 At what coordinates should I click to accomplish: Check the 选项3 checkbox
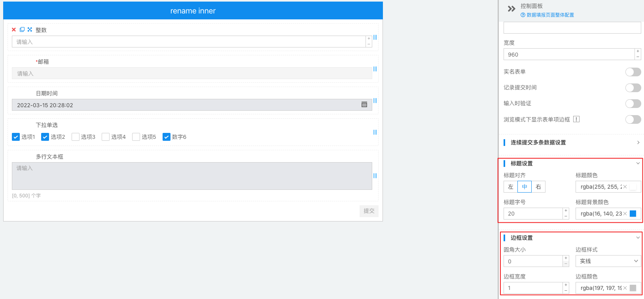point(76,137)
